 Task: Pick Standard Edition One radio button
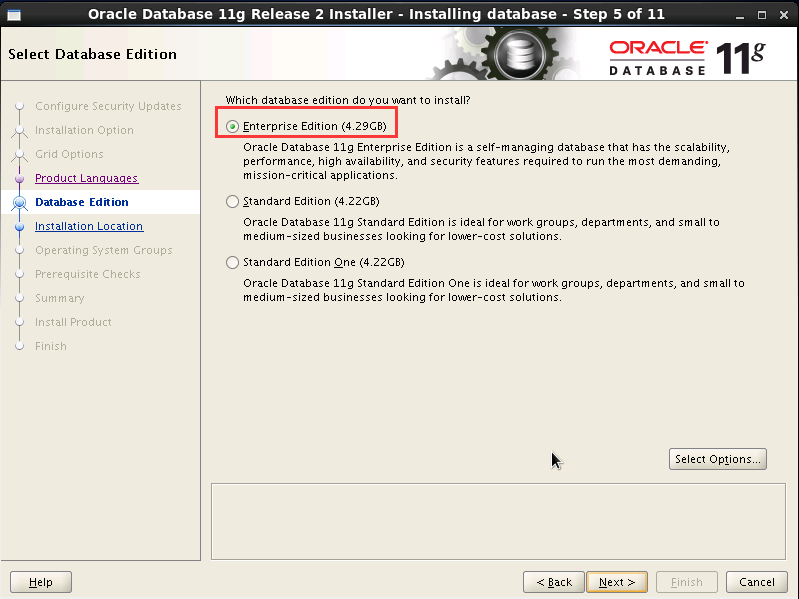pos(232,262)
